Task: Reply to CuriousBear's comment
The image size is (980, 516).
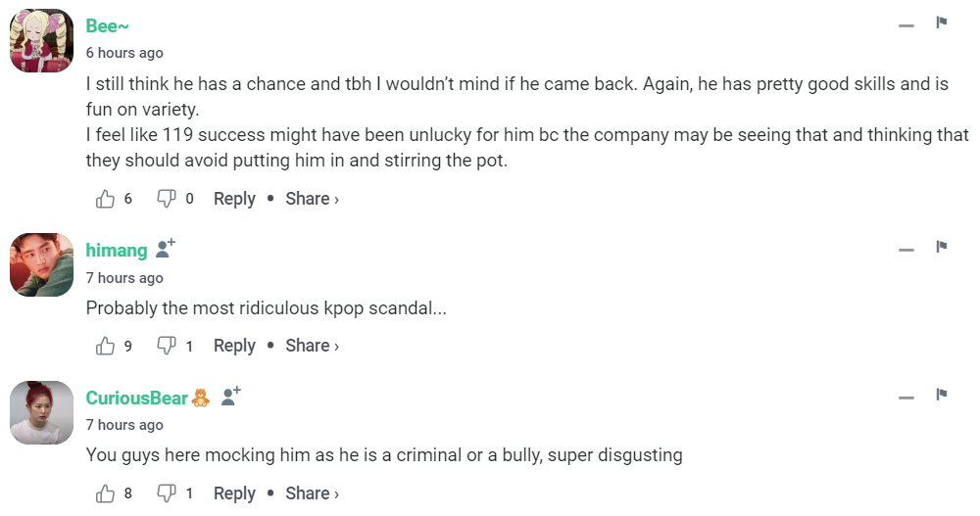Action: (234, 493)
